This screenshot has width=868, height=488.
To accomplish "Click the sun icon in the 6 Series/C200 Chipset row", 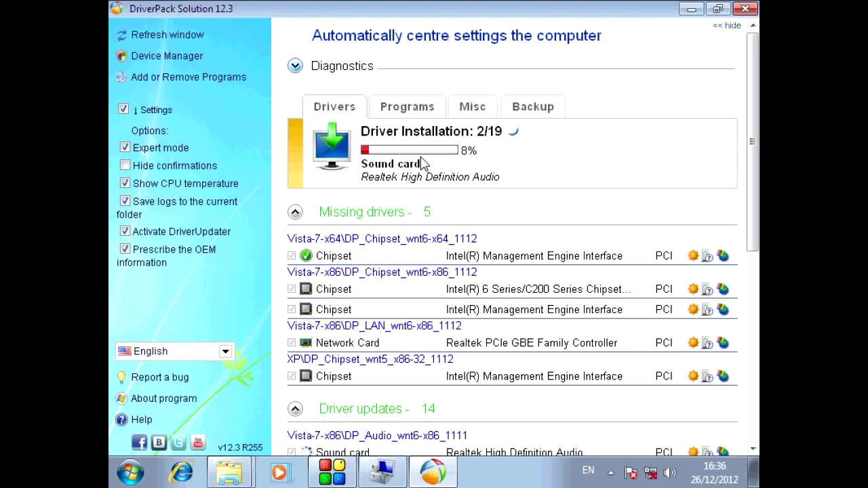I will tap(693, 289).
